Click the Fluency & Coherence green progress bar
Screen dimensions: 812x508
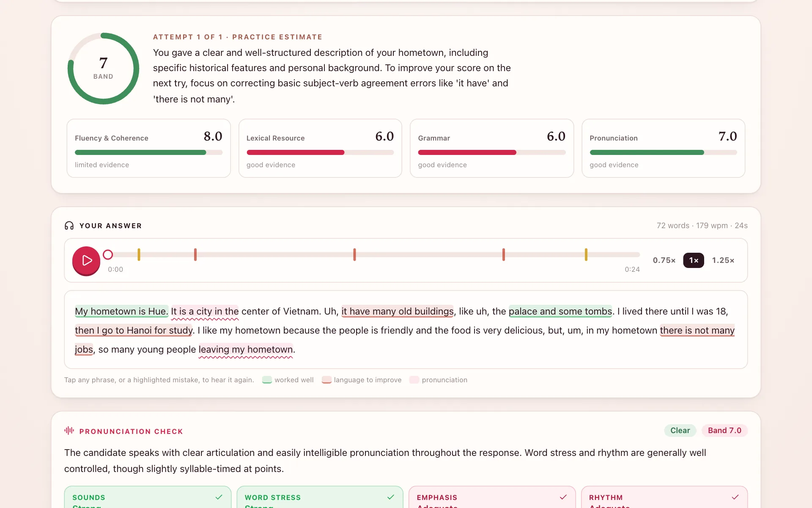(x=140, y=152)
